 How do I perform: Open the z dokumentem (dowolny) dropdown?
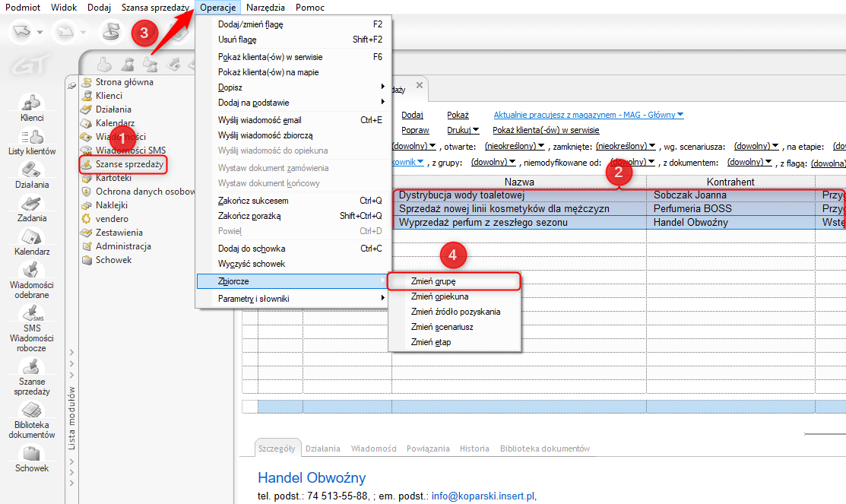tap(749, 162)
